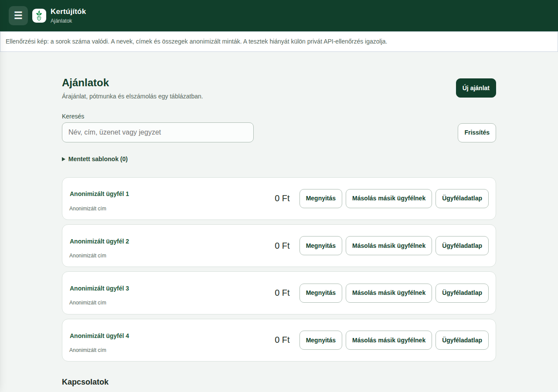Select the name Anonimizált ügyfél 3
Viewport: 558px width, 392px height.
(x=99, y=288)
